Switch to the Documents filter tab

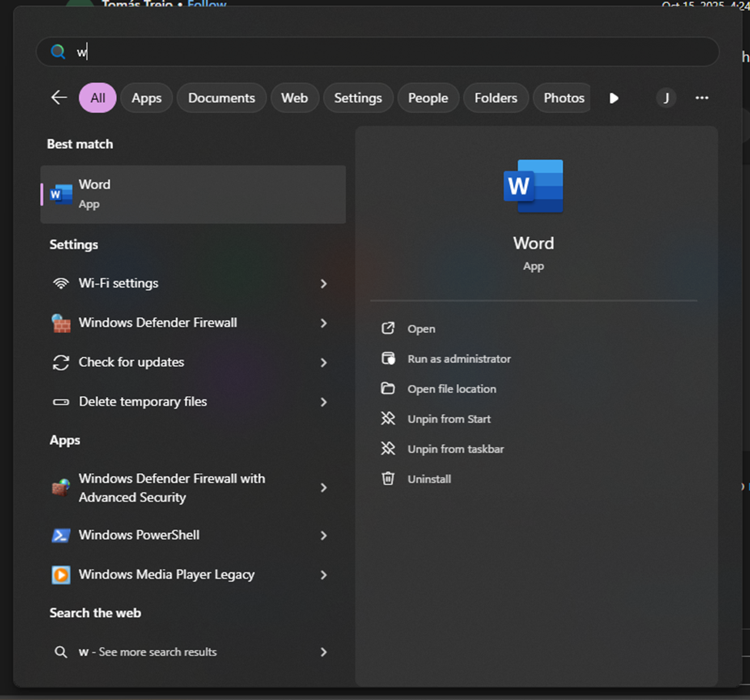tap(222, 98)
